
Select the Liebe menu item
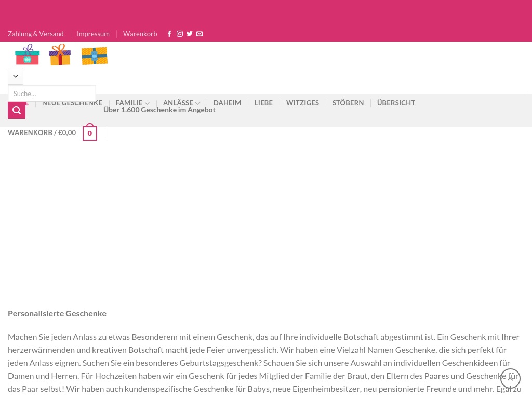tap(263, 103)
